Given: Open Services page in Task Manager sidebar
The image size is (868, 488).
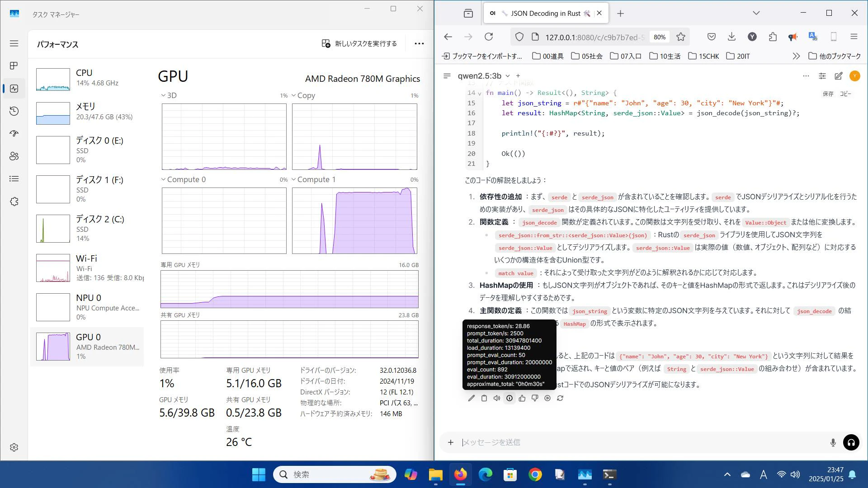Looking at the screenshot, I should tap(14, 202).
